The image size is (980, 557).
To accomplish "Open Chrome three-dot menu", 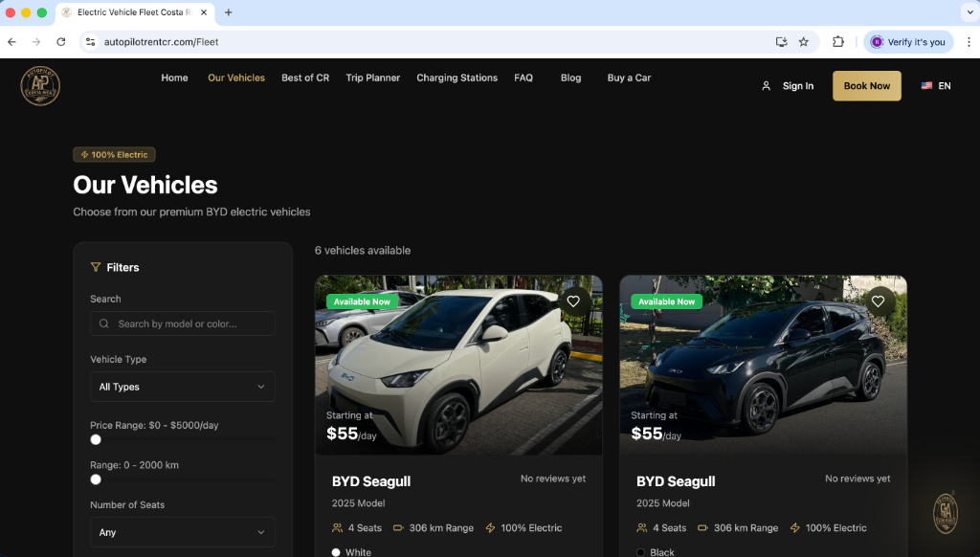I will (x=969, y=42).
